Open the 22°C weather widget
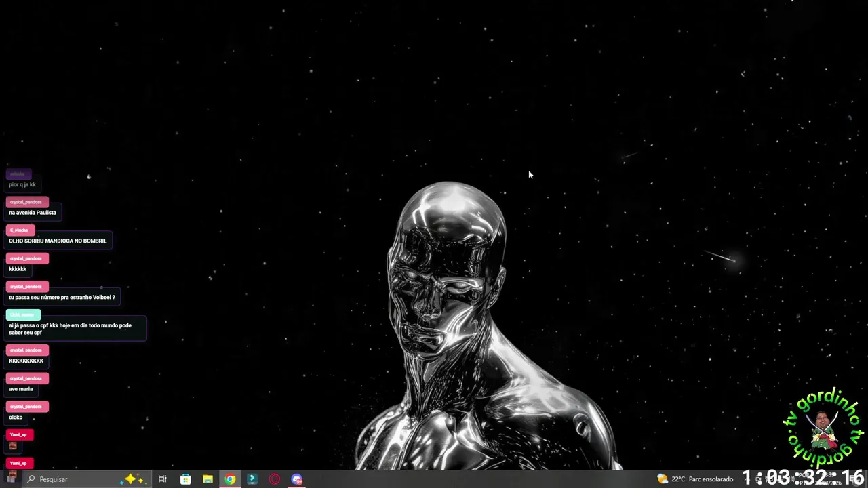This screenshot has height=488, width=868. [x=695, y=479]
